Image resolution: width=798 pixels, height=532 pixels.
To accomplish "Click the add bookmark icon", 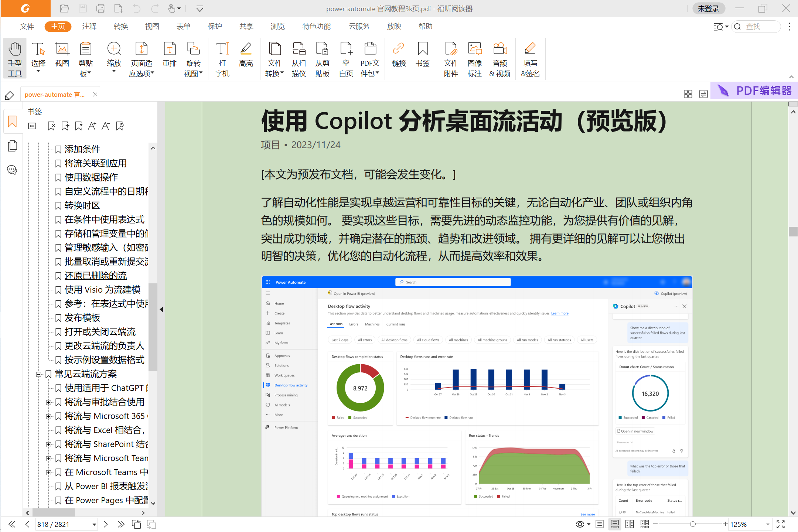I will click(65, 126).
